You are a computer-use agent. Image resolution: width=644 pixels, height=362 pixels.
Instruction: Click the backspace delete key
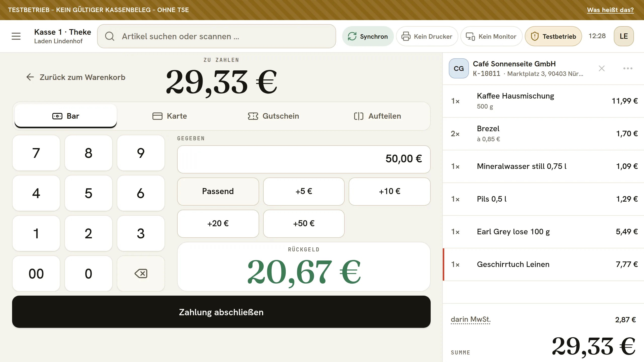(x=141, y=274)
